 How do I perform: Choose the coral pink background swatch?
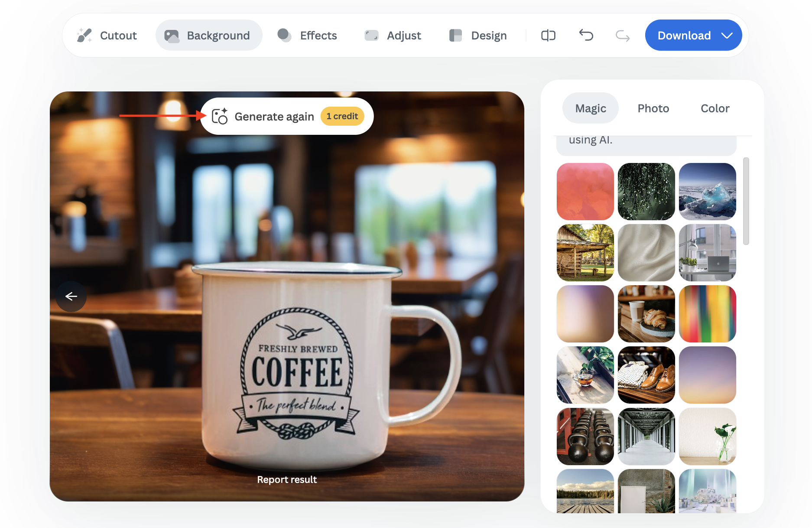pyautogui.click(x=585, y=191)
